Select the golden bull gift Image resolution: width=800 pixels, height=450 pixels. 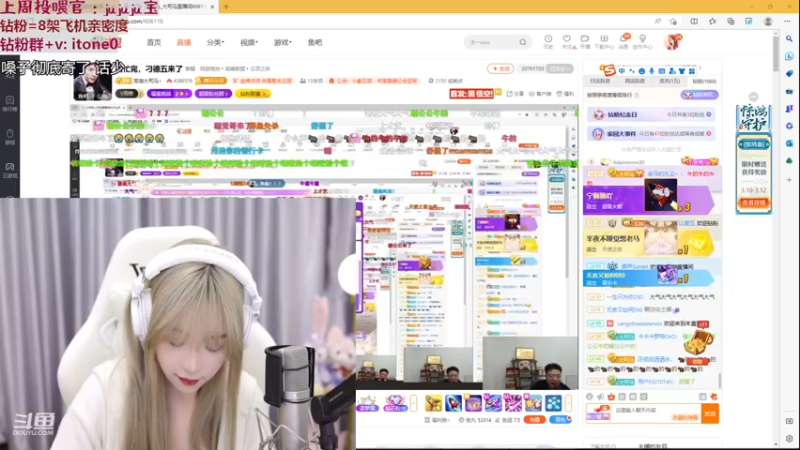pyautogui.click(x=433, y=403)
